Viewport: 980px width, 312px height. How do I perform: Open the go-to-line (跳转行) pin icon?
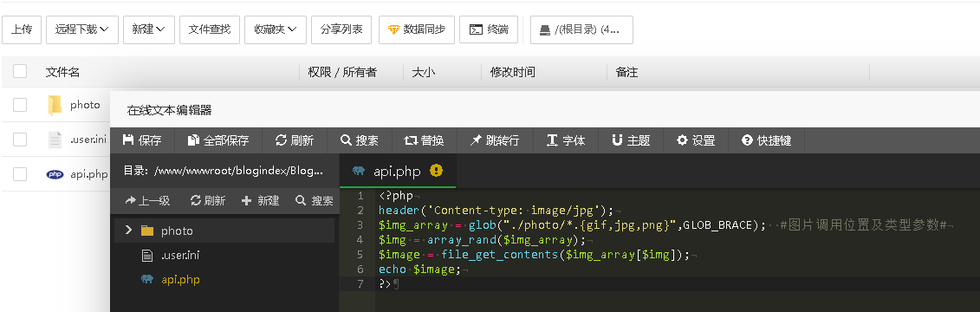click(476, 140)
